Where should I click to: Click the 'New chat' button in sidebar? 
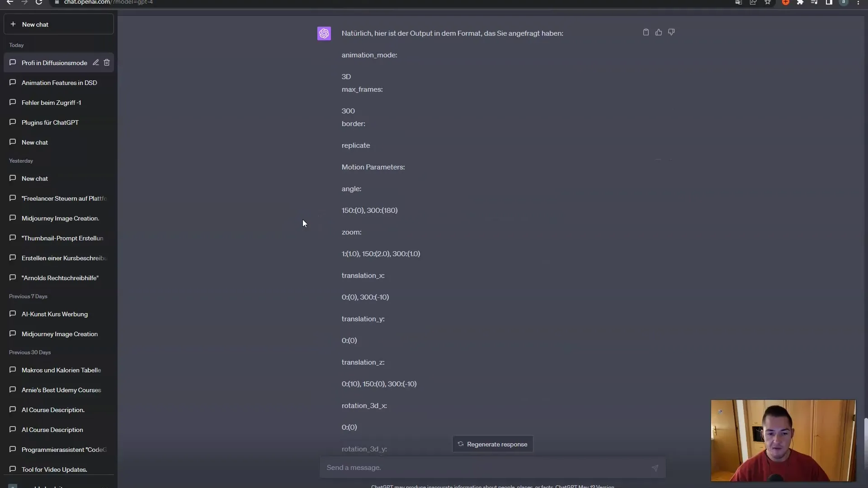coord(58,24)
